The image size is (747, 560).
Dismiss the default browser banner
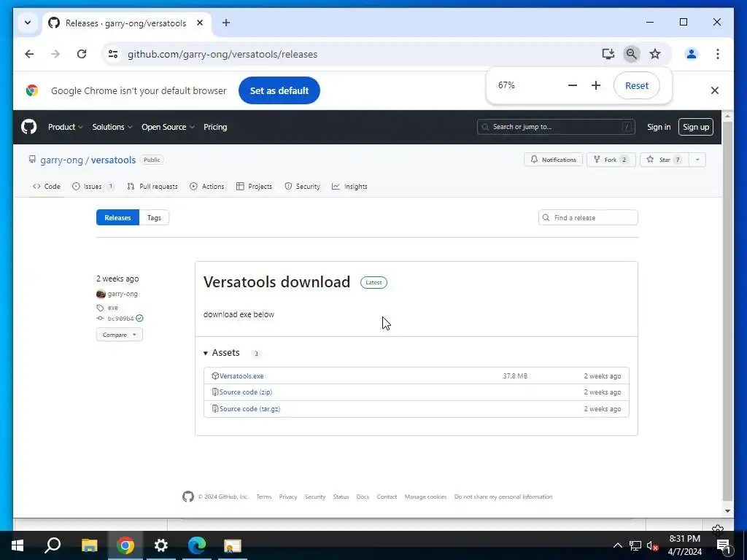[715, 90]
